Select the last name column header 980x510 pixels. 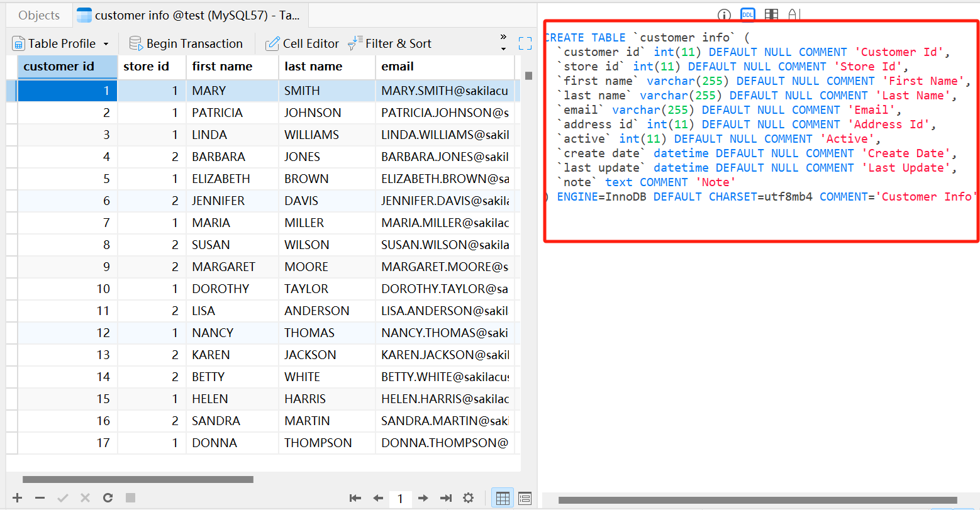pos(327,67)
